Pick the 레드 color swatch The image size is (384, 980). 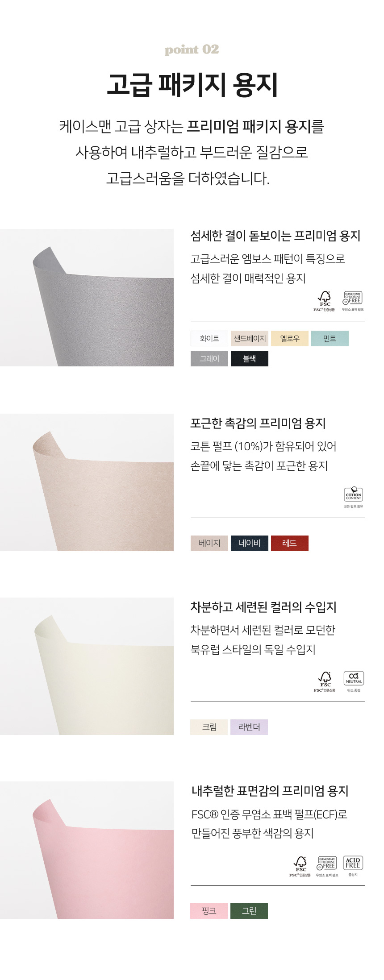(290, 543)
